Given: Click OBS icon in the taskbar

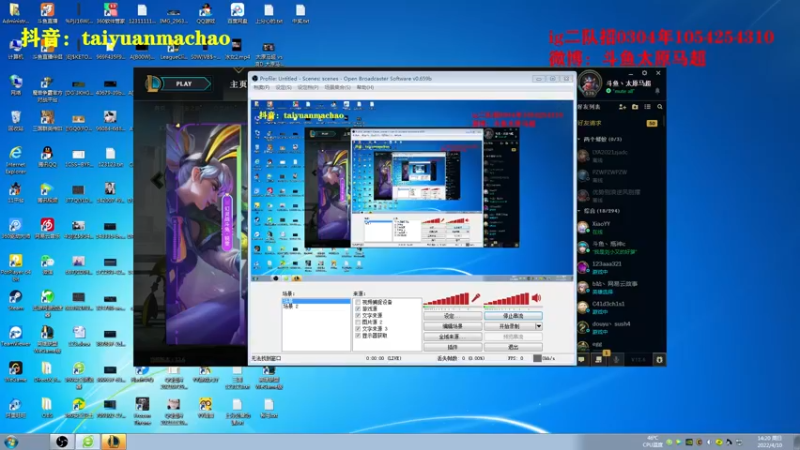Looking at the screenshot, I should (x=62, y=442).
